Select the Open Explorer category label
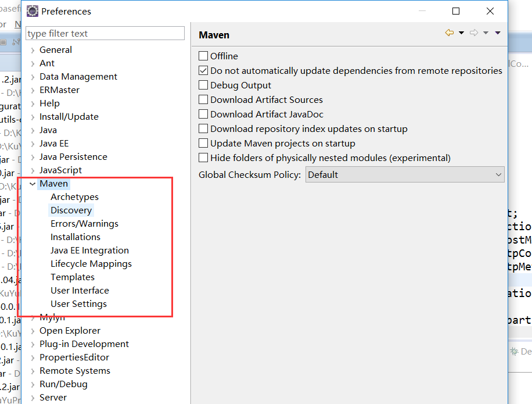The width and height of the screenshot is (532, 404). [x=70, y=331]
